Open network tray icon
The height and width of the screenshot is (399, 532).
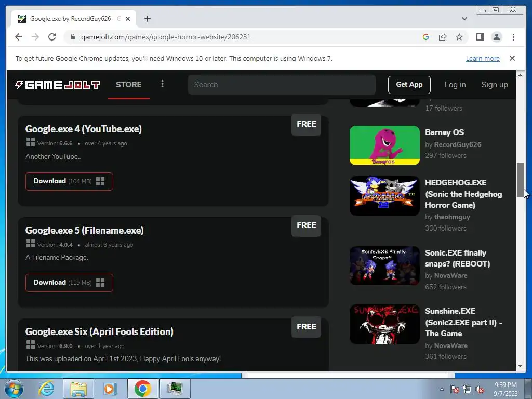pos(467,390)
